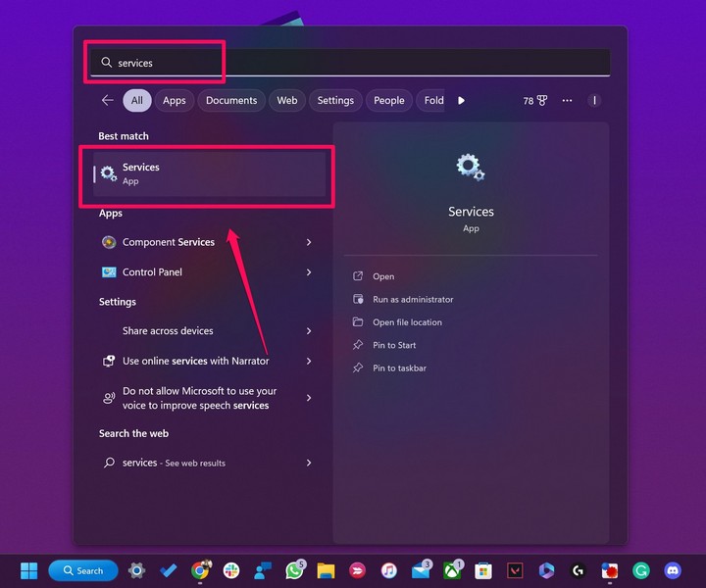Click the large Services gear icon in preview pane
The image size is (706, 588).
pyautogui.click(x=471, y=167)
